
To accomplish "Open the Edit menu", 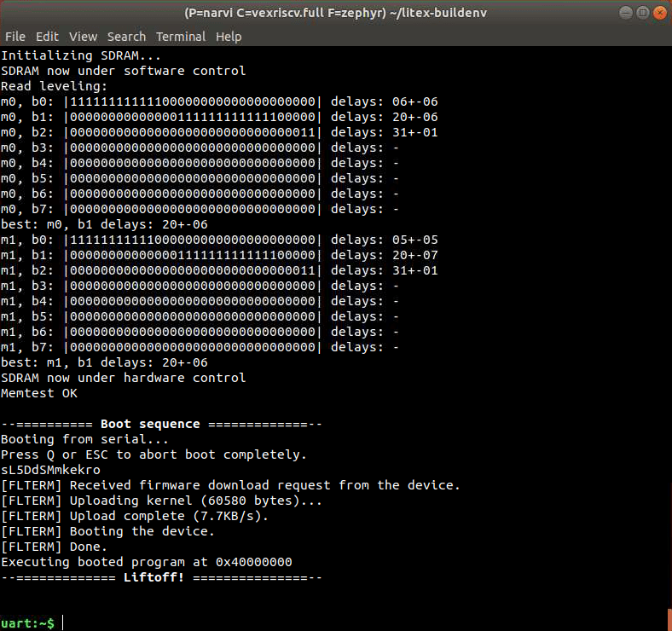I will coord(47,37).
